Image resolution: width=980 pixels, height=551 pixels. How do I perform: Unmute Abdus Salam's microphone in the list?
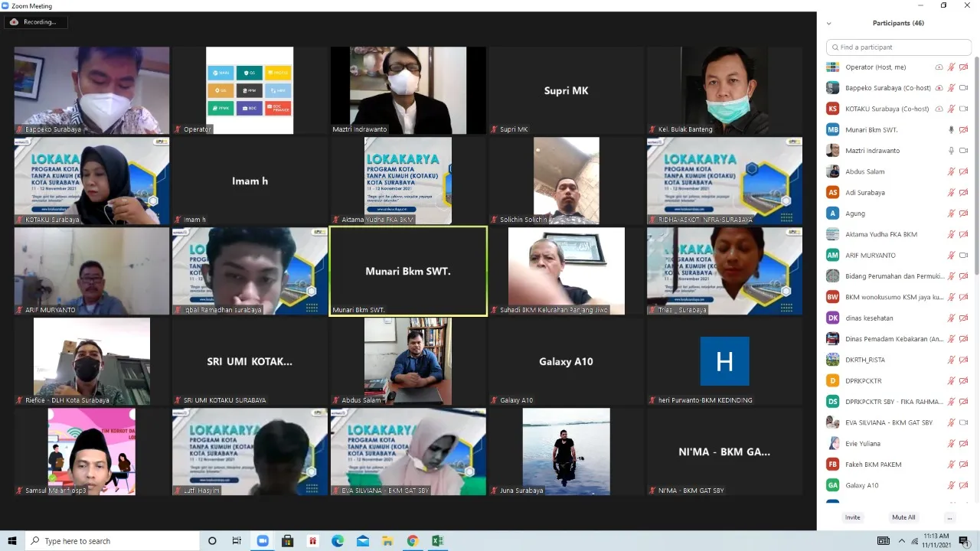[x=951, y=171]
